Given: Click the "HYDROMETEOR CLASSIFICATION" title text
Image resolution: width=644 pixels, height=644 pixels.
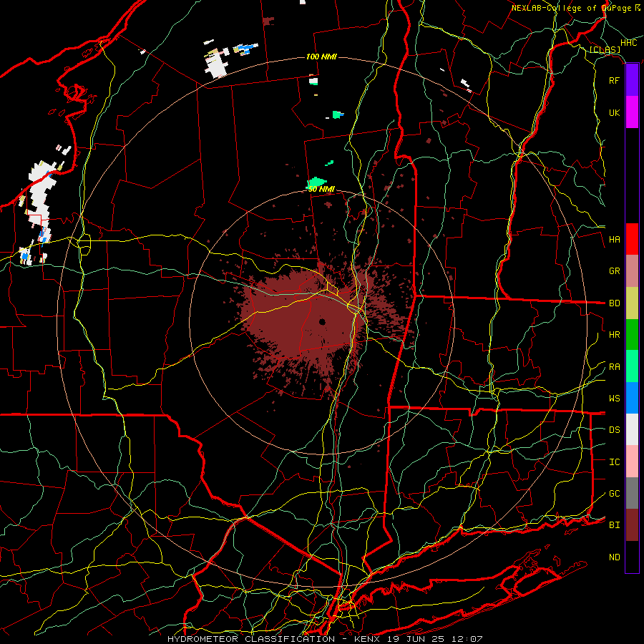Looking at the screenshot, I should point(251,639).
